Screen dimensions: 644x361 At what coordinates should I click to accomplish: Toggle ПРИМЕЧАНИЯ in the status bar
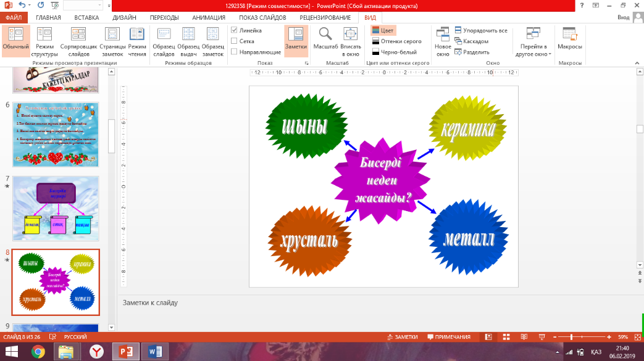[x=449, y=337]
